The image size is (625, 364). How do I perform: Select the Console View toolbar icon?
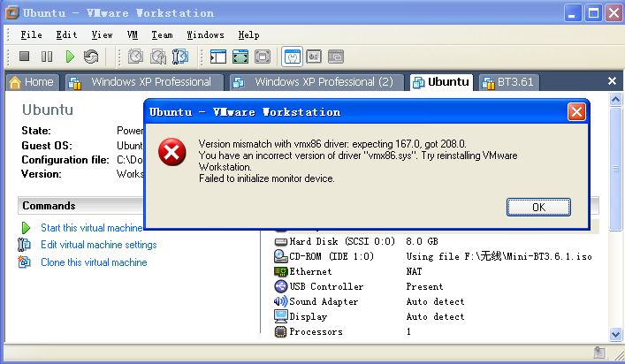pyautogui.click(x=336, y=57)
